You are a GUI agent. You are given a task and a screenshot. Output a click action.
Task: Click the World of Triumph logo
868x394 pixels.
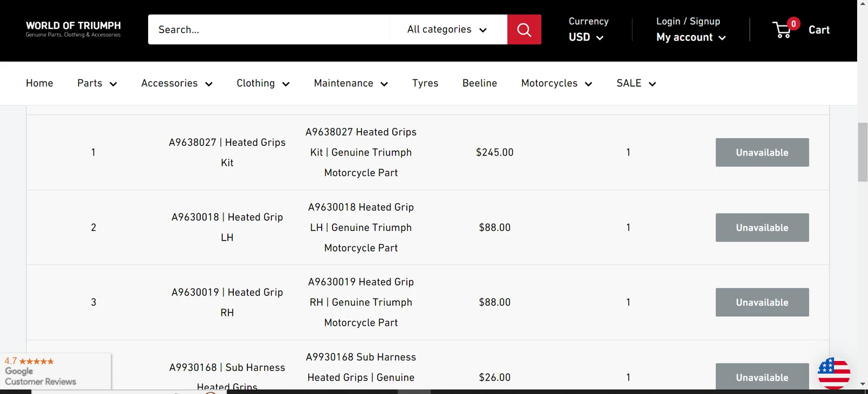click(x=73, y=29)
